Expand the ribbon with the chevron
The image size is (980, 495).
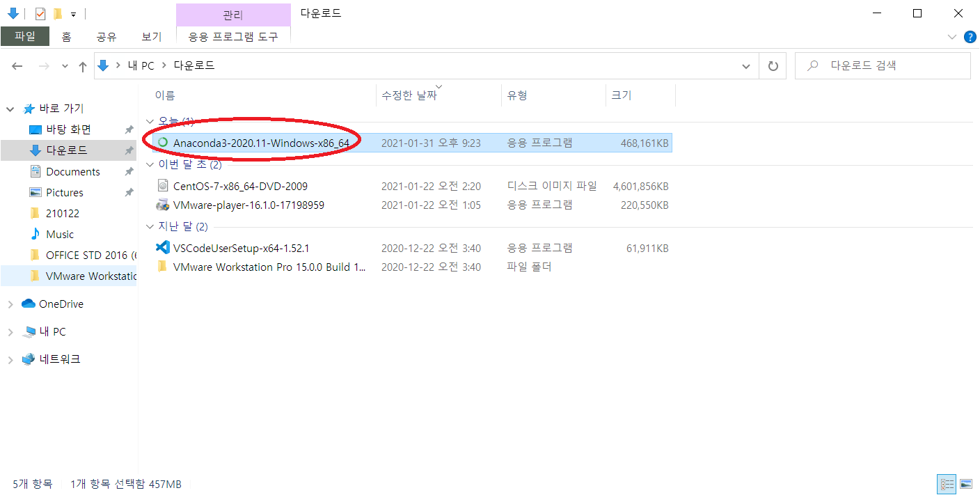point(952,37)
